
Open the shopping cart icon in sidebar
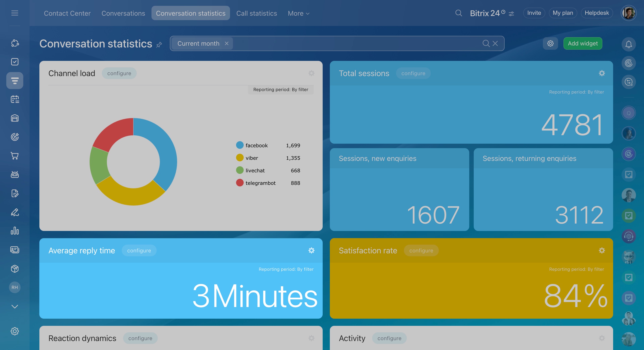tap(15, 156)
